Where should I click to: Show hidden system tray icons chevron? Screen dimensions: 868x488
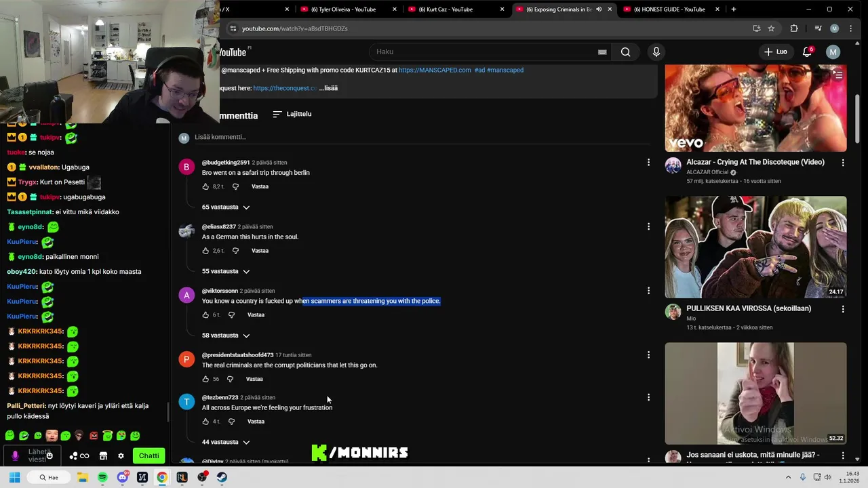[x=788, y=477]
